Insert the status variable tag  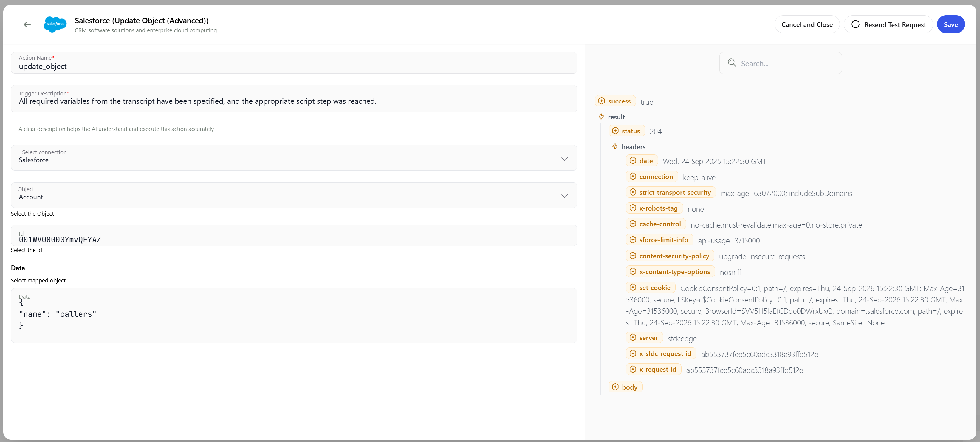[x=626, y=131]
